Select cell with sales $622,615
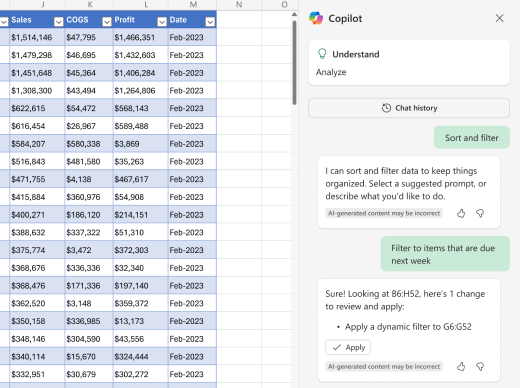 tap(37, 108)
